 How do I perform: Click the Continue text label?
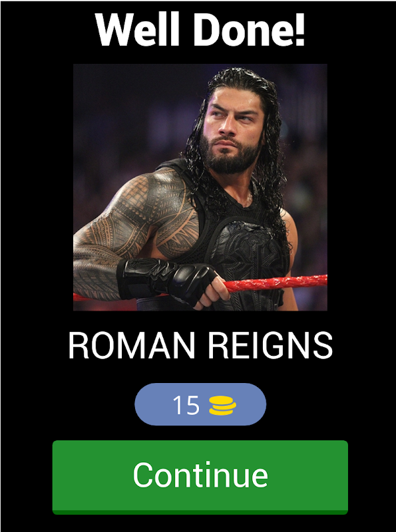(200, 475)
